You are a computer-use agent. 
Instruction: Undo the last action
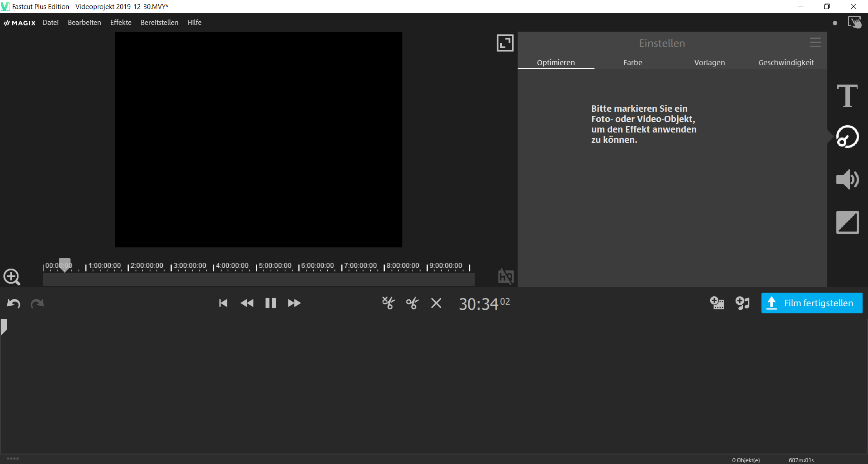[x=14, y=303]
